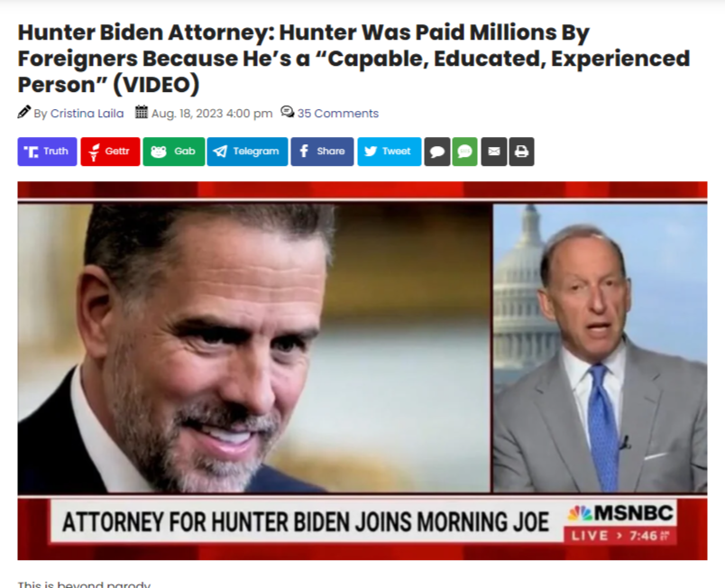This screenshot has width=725, height=588.
Task: Click the Gab frog icon
Action: (159, 152)
